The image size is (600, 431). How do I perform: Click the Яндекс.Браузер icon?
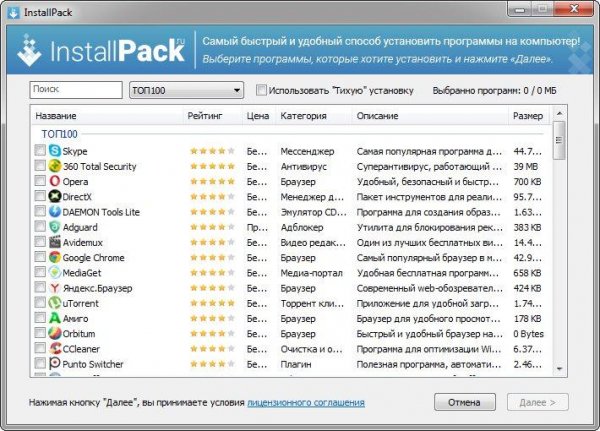tap(55, 288)
